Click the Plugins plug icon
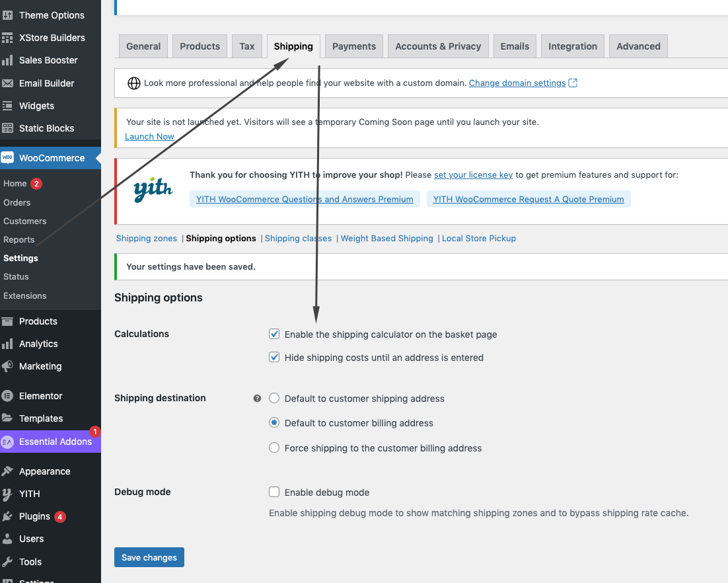 click(7, 517)
